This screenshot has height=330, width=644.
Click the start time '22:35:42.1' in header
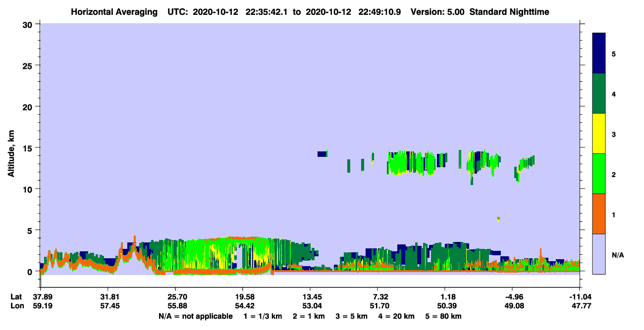point(266,12)
